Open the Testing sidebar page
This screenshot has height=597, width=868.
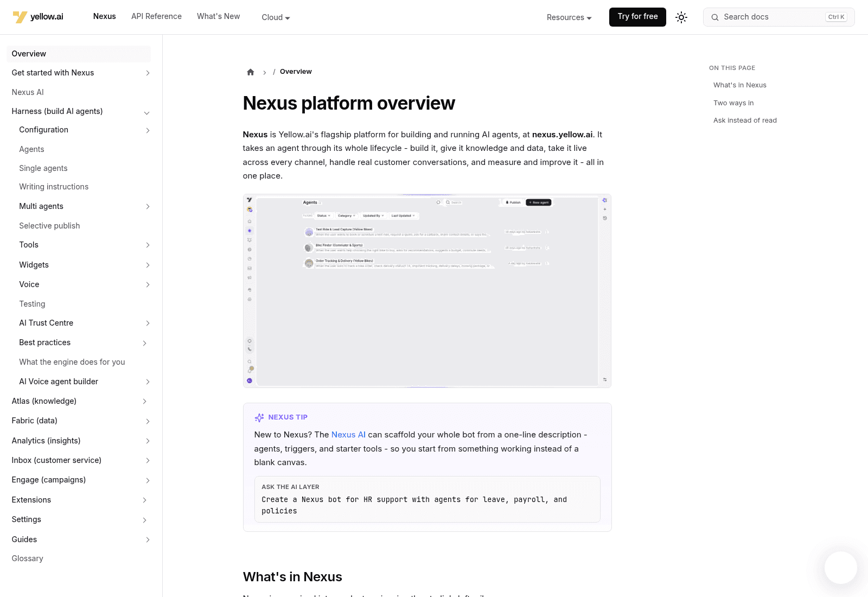[x=32, y=304]
